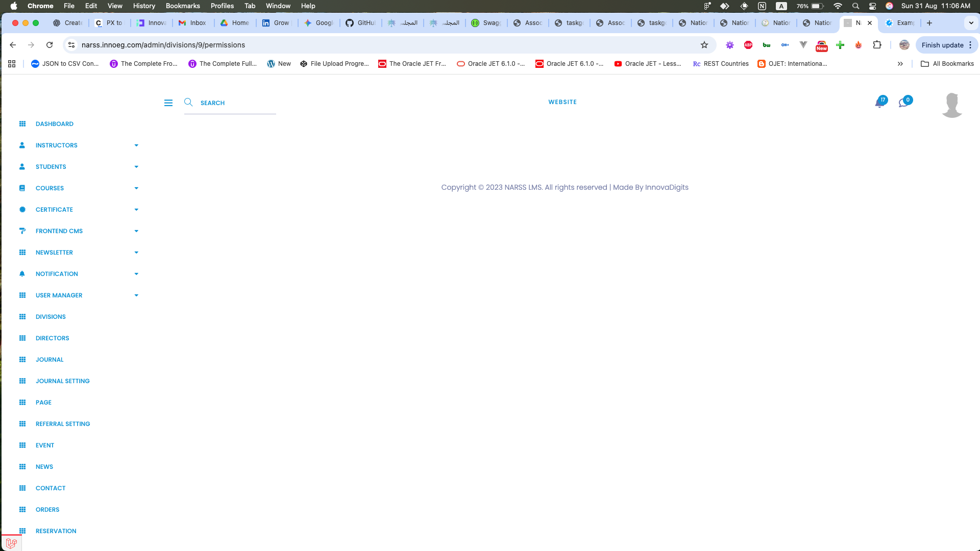
Task: Expand the Instructors submenu arrow
Action: (x=136, y=145)
